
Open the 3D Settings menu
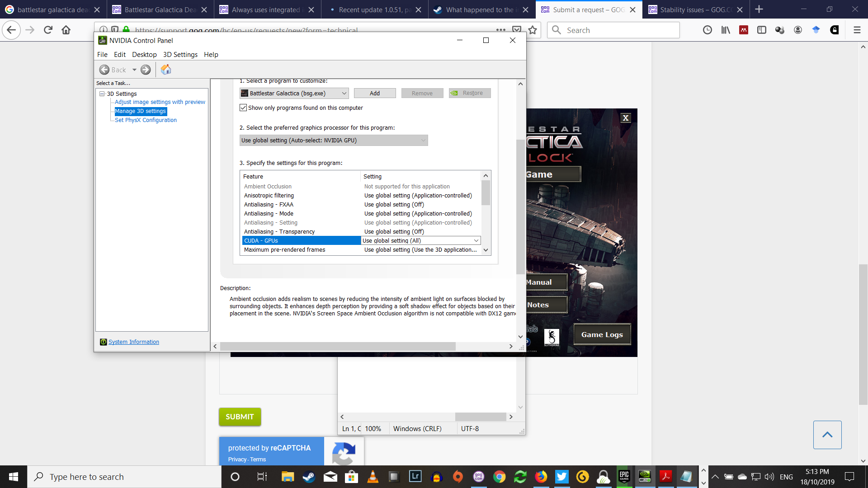coord(180,54)
